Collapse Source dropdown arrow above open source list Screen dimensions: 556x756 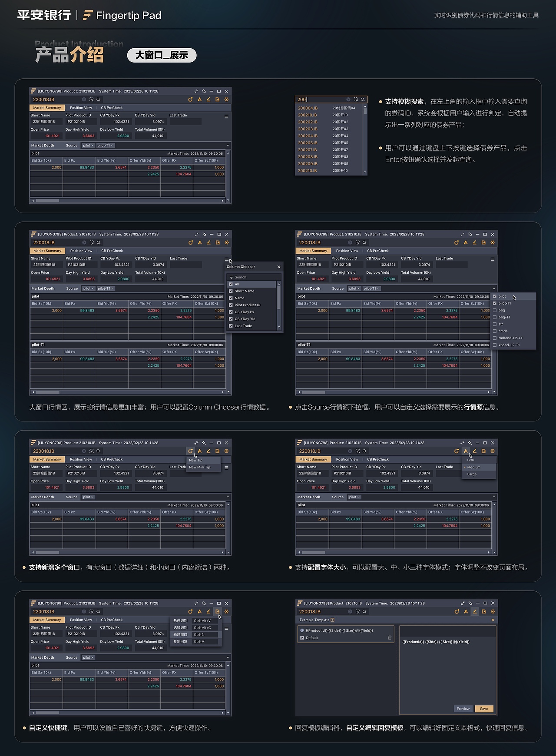pos(494,288)
